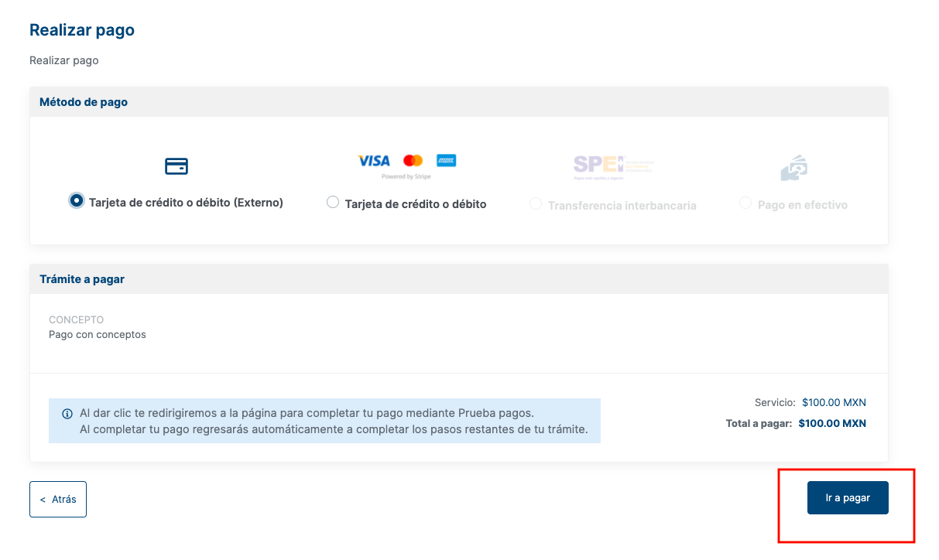The height and width of the screenshot is (560, 939).
Task: Click the Servicio $100.00 MXN amount
Action: [x=834, y=403]
